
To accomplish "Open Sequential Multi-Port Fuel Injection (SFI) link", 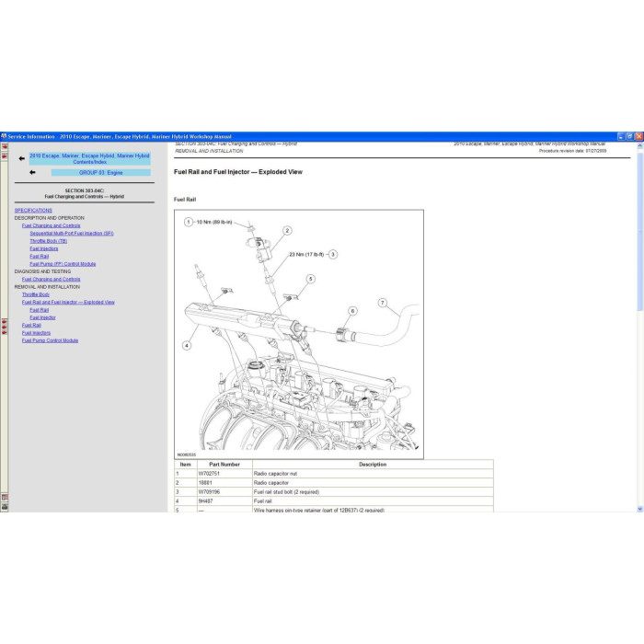I will pos(72,234).
